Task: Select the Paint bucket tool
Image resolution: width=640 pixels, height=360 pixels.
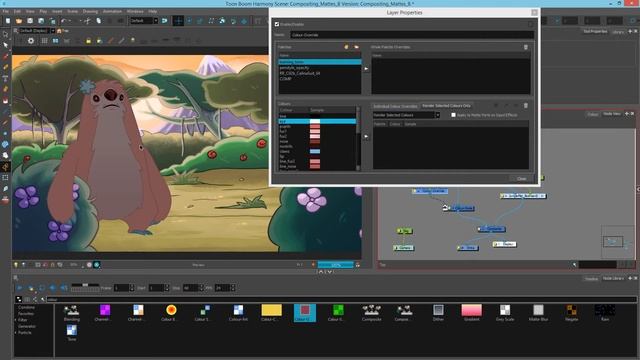Action: [x=5, y=100]
